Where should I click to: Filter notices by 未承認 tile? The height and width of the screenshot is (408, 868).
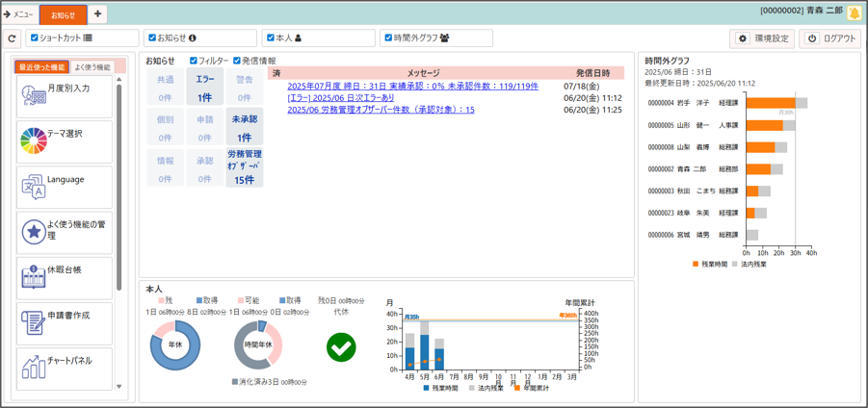point(244,127)
